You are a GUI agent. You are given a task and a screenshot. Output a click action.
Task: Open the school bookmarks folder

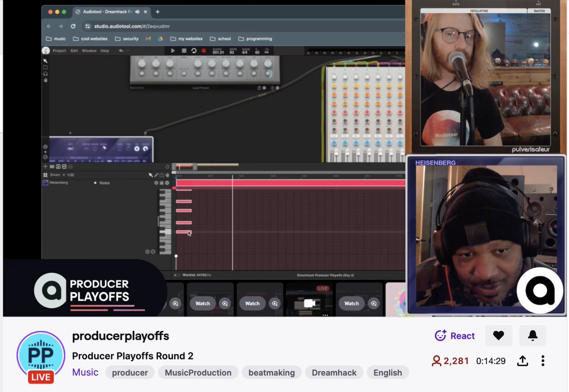220,39
